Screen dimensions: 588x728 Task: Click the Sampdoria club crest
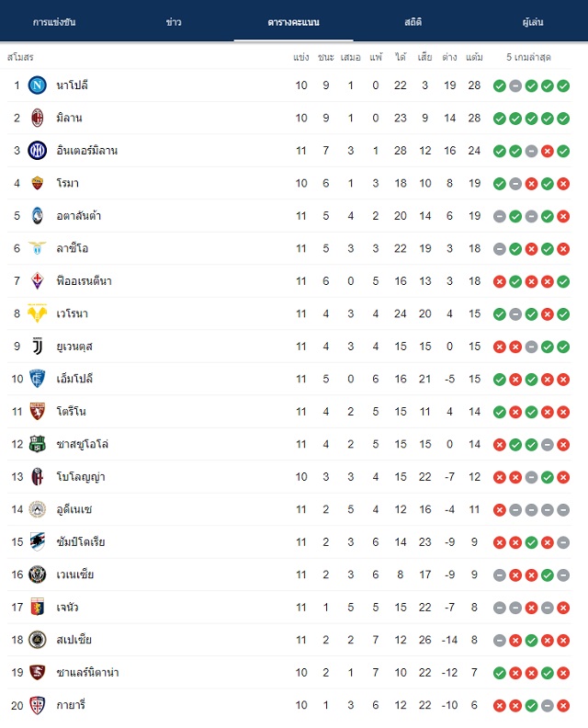[37, 541]
